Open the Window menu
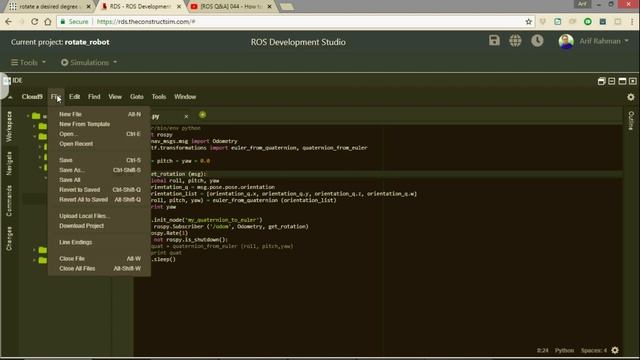The width and height of the screenshot is (640, 360). tap(185, 97)
